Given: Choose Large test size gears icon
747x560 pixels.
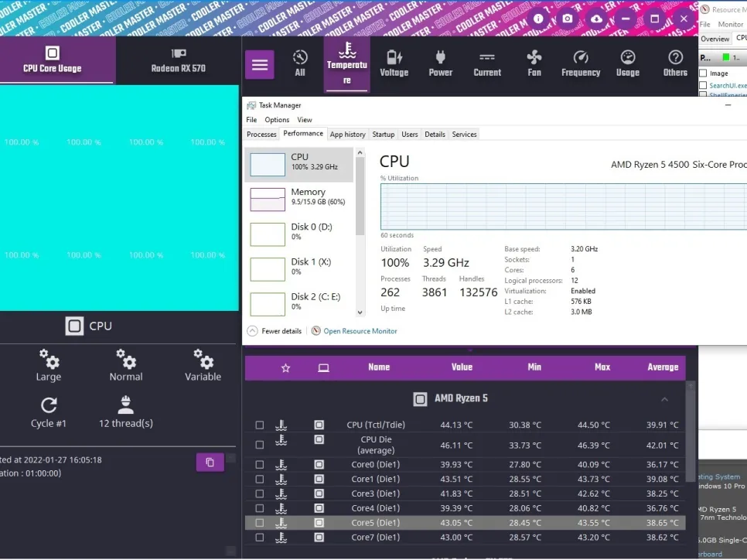Looking at the screenshot, I should (x=49, y=360).
